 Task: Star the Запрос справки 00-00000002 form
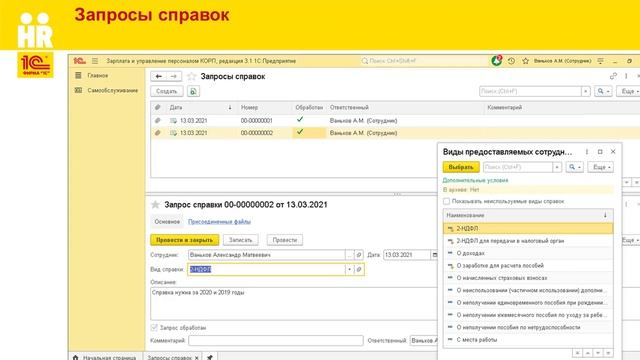(155, 204)
